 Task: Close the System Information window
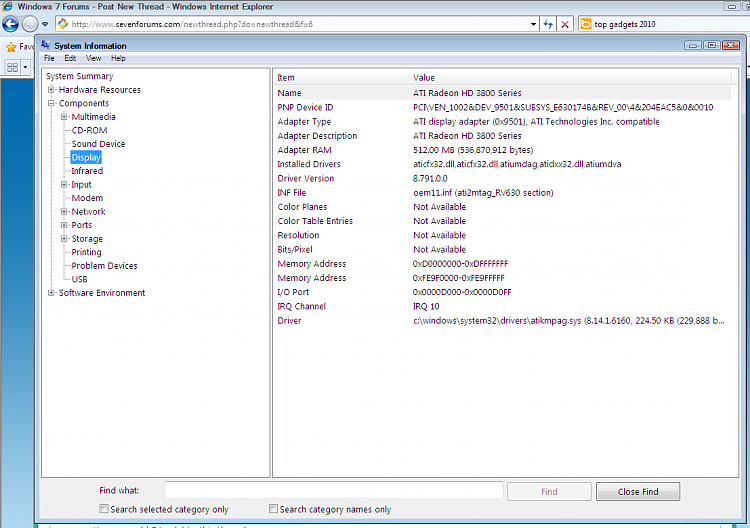click(731, 45)
